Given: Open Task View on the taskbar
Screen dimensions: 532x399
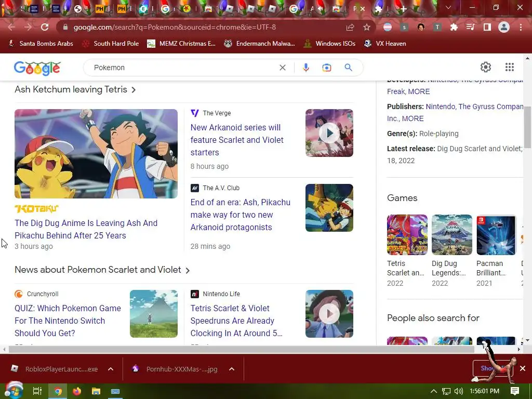Looking at the screenshot, I should pyautogui.click(x=37, y=391).
